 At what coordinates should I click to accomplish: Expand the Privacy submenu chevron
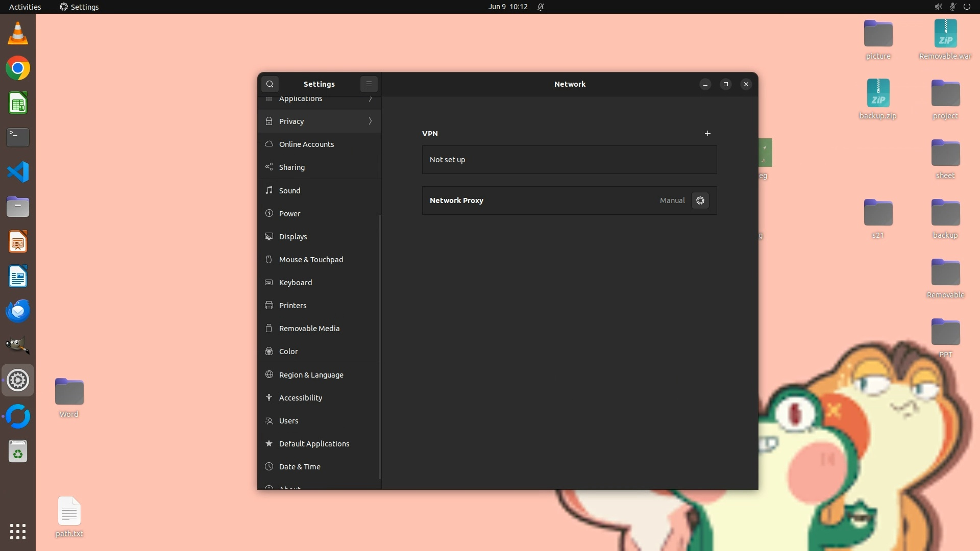pyautogui.click(x=370, y=121)
